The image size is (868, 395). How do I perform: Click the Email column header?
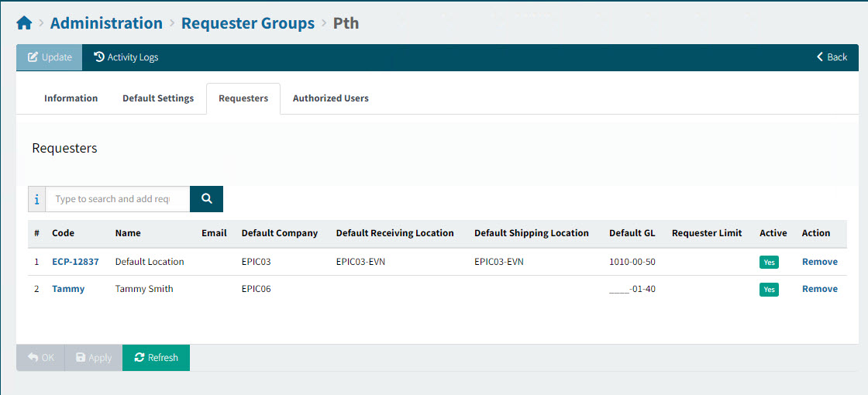(x=214, y=233)
